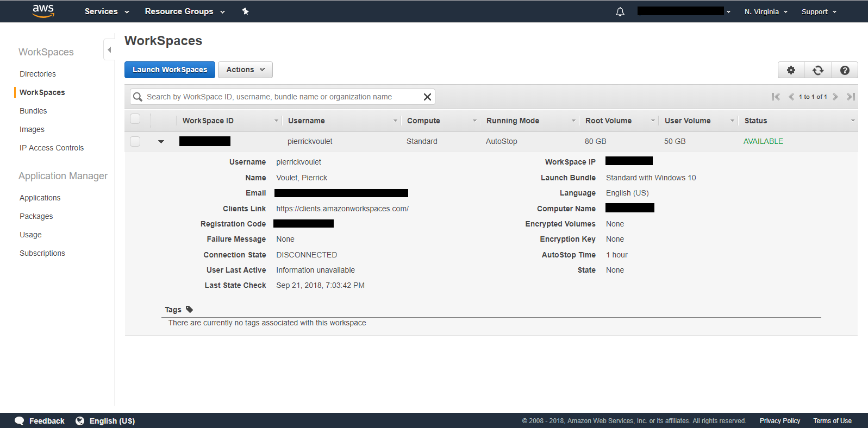The width and height of the screenshot is (868, 428).
Task: Open the notifications bell
Action: [620, 11]
